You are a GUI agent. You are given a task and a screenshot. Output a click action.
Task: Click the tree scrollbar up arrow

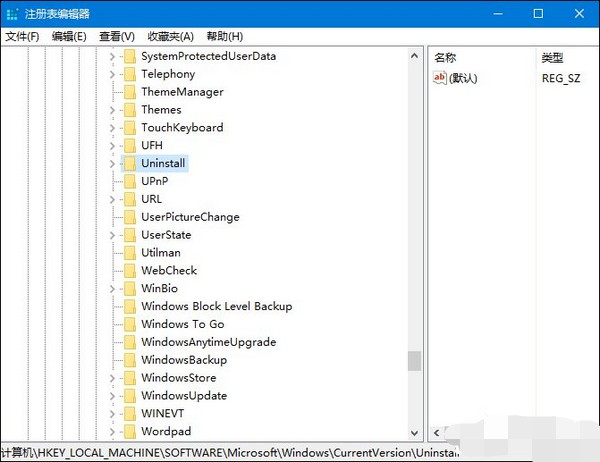pos(414,56)
